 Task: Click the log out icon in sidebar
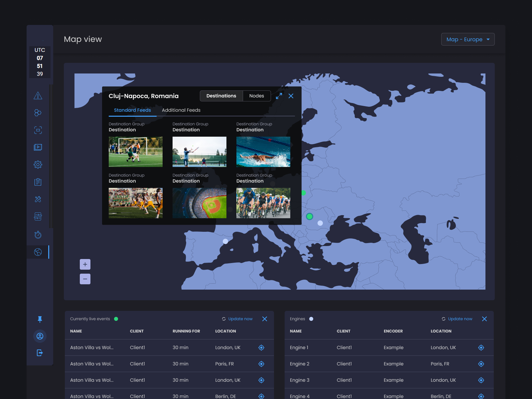point(39,353)
